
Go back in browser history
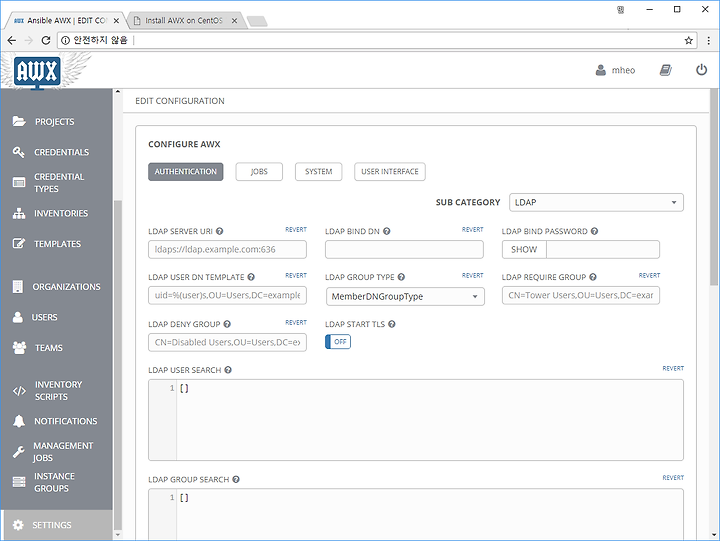(x=11, y=40)
